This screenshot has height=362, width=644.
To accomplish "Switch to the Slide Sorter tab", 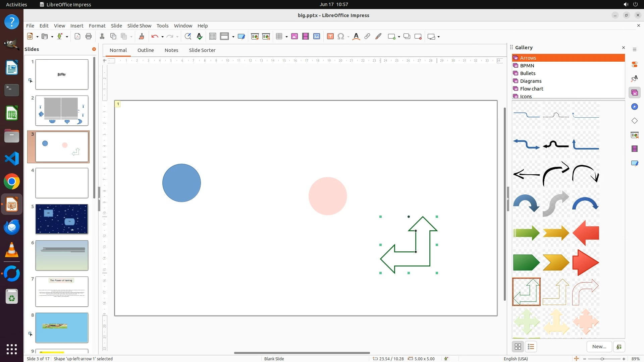I will click(x=202, y=50).
